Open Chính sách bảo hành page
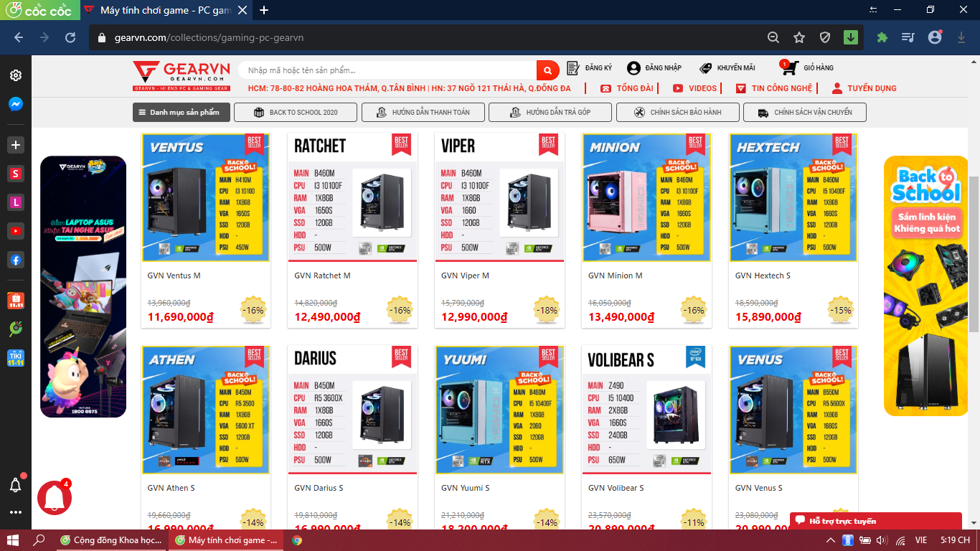Image resolution: width=980 pixels, height=551 pixels. coord(677,113)
